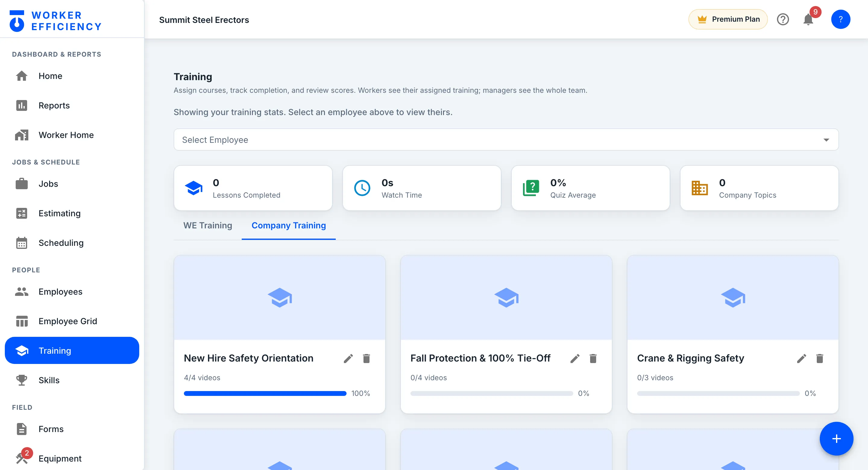Screen dimensions: 868x470
Task: Open Worker Home in the sidebar
Action: coord(72,135)
